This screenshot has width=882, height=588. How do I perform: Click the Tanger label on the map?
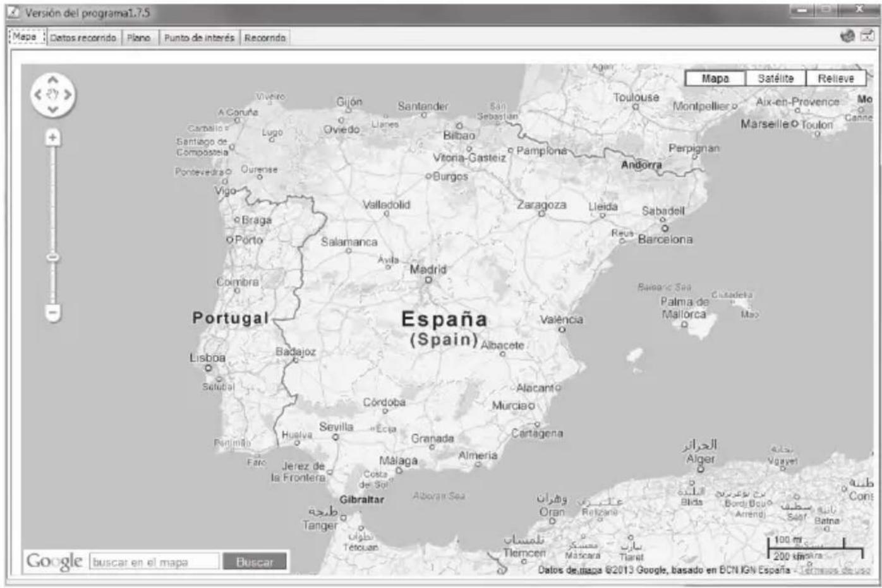pos(320,525)
